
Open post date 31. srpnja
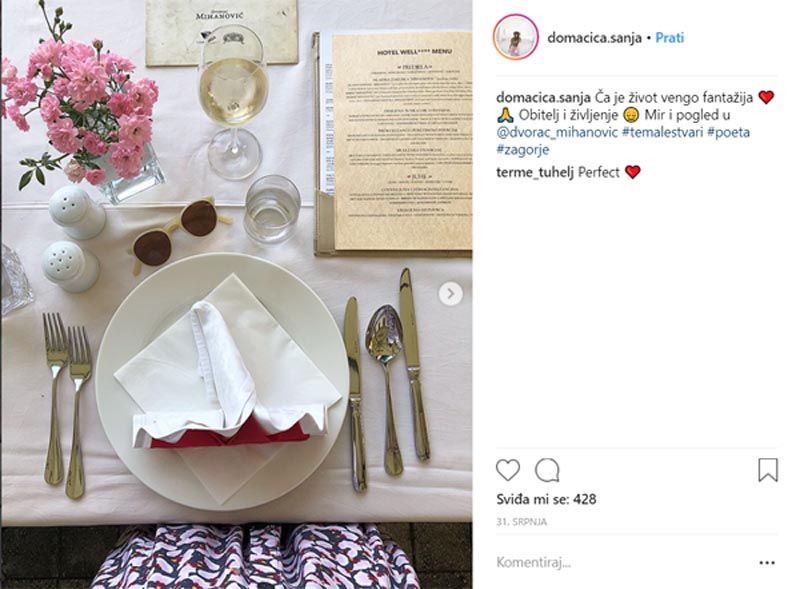point(521,522)
